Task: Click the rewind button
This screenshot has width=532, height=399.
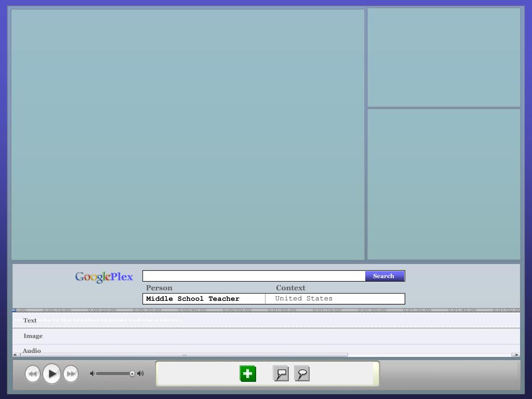Action: [33, 374]
